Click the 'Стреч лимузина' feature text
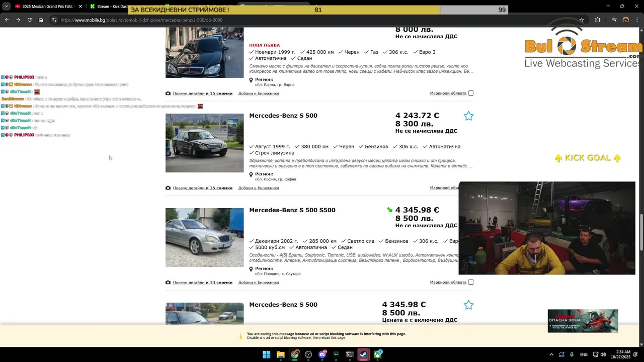Screen dimensions: 644x362 [275, 153]
